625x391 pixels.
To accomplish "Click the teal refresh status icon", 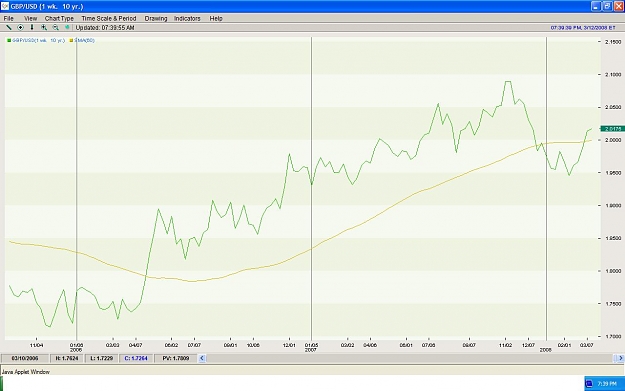I will pyautogui.click(x=67, y=28).
